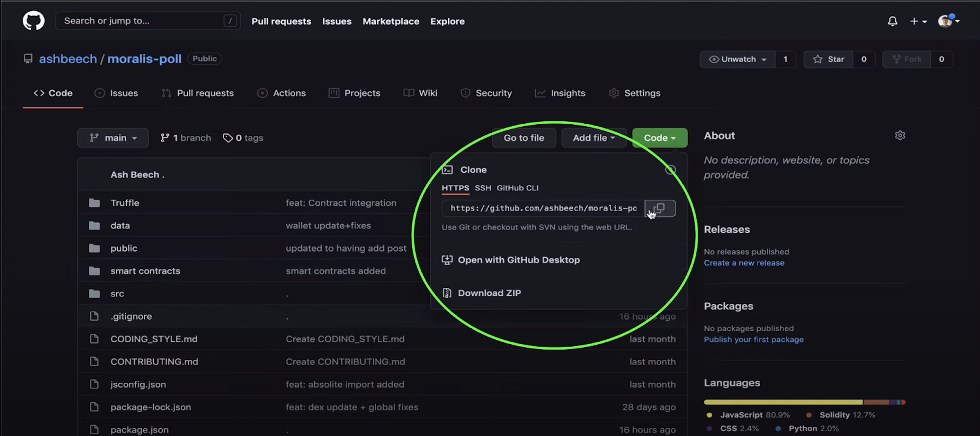980x436 pixels.
Task: Click the Fork button
Action: point(907,59)
